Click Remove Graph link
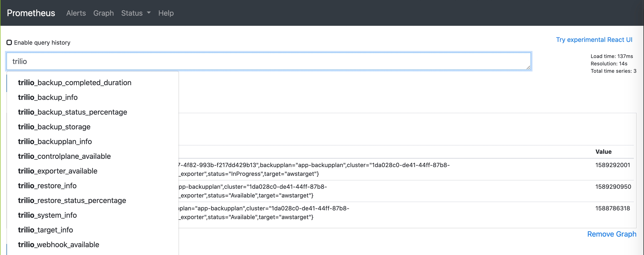This screenshot has height=255, width=644. pos(612,234)
